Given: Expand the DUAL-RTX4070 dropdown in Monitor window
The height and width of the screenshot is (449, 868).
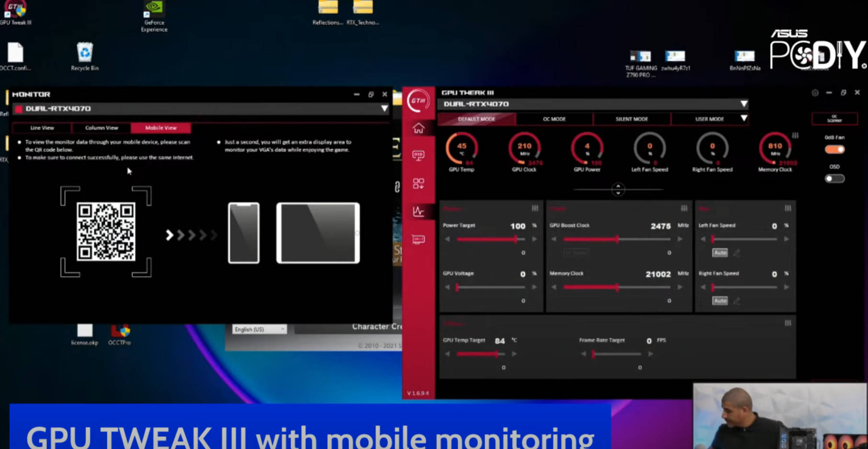Looking at the screenshot, I should click(384, 109).
